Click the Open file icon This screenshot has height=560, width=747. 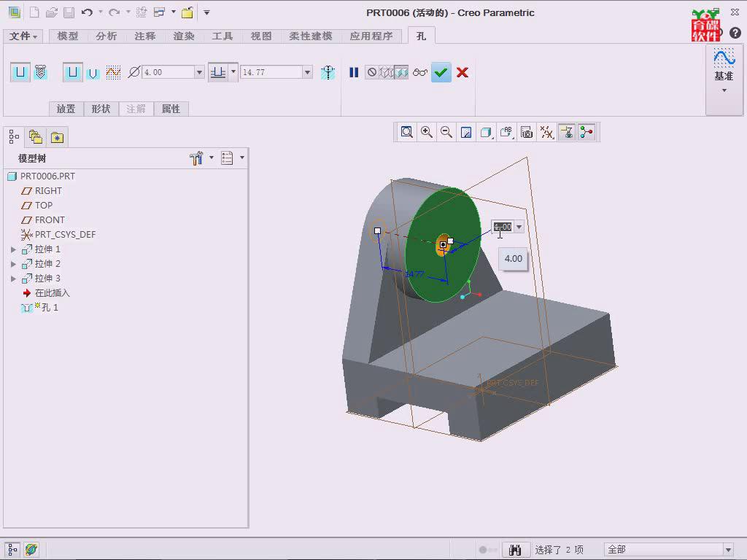pyautogui.click(x=52, y=12)
